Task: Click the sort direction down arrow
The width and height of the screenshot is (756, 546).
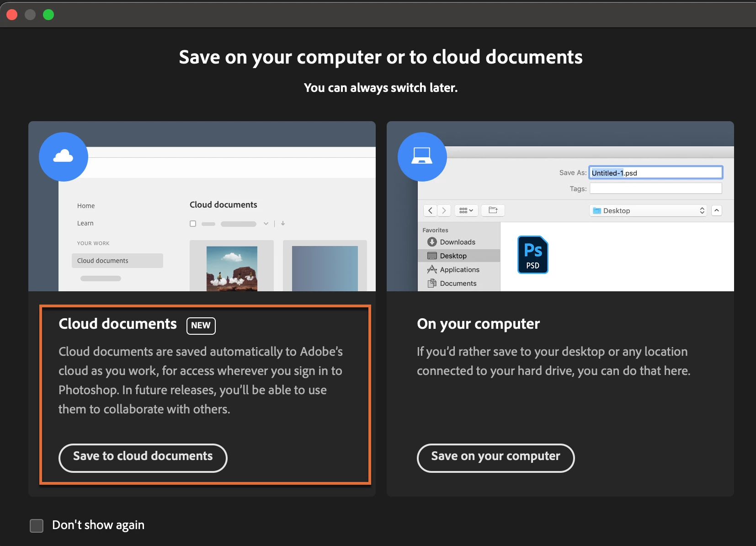Action: [x=283, y=224]
